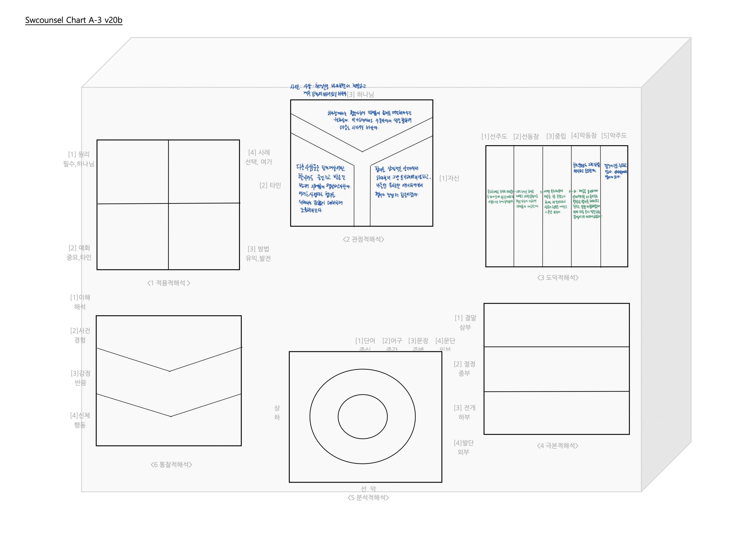
Task: Select the [1]선주도 column header
Action: point(494,136)
